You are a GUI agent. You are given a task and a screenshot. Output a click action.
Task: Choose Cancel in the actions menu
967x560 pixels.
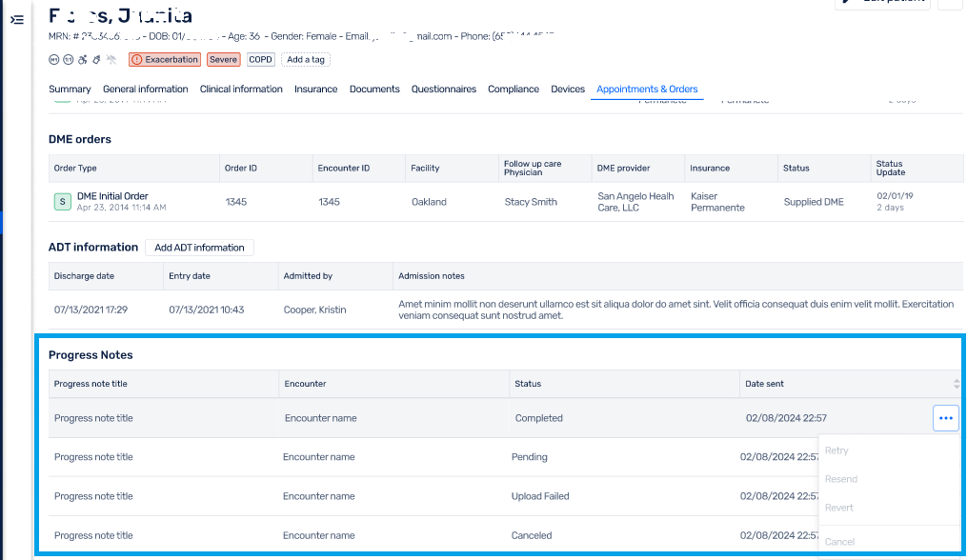(840, 542)
